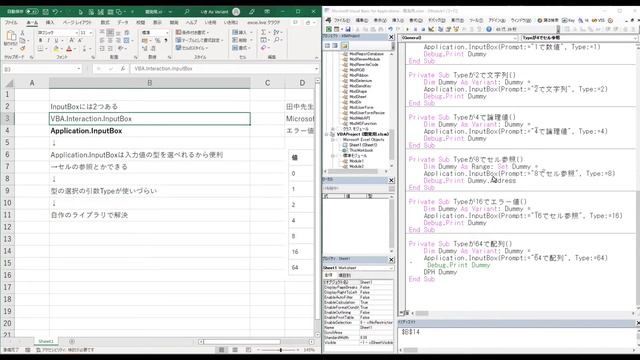Image resolution: width=640 pixels, height=360 pixels.
Task: Select cell with text InputBoxには2つある
Action: click(x=149, y=107)
